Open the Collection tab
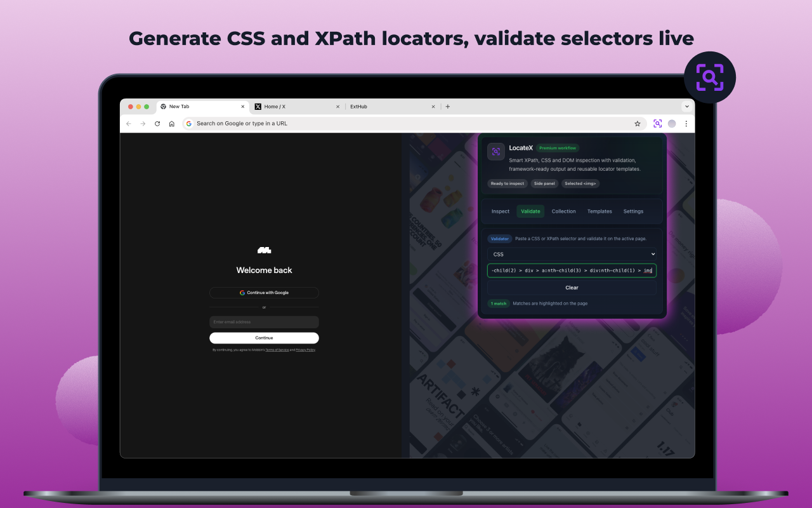This screenshot has height=508, width=812. (564, 211)
